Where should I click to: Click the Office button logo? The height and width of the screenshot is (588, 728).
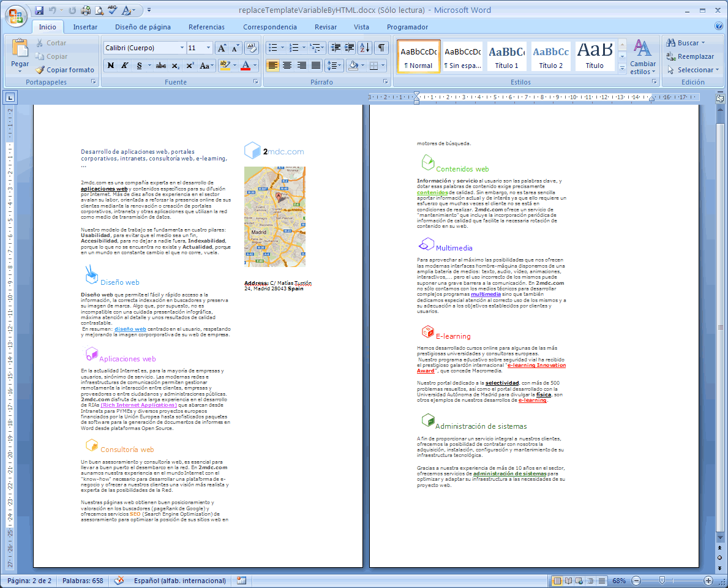16,16
